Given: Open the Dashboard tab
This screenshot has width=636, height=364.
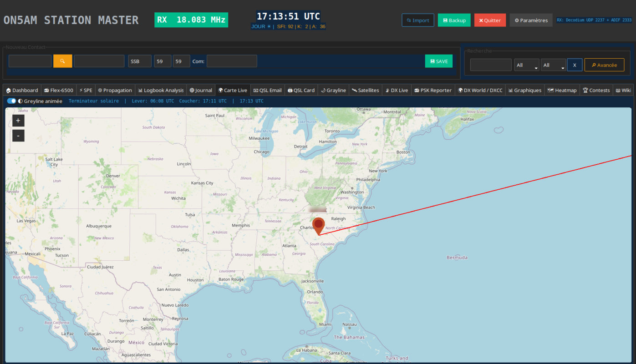Looking at the screenshot, I should pyautogui.click(x=22, y=90).
